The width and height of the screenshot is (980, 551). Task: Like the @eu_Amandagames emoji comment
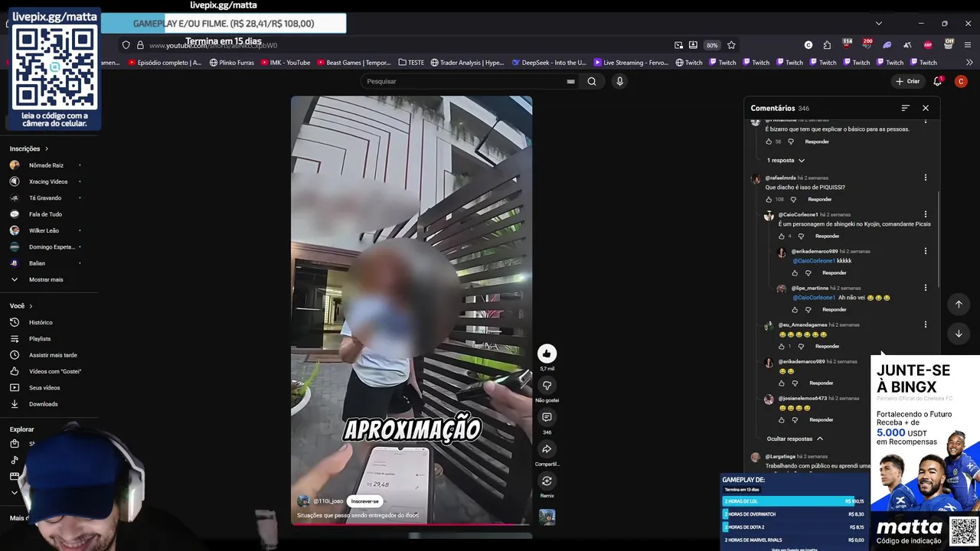click(782, 347)
